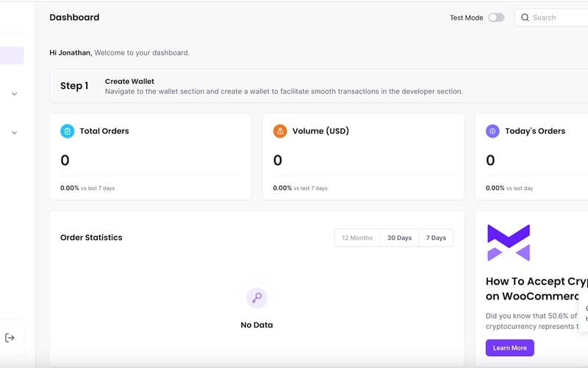The height and width of the screenshot is (368, 588).
Task: Click the Volume (USD) money bag icon
Action: click(x=280, y=131)
